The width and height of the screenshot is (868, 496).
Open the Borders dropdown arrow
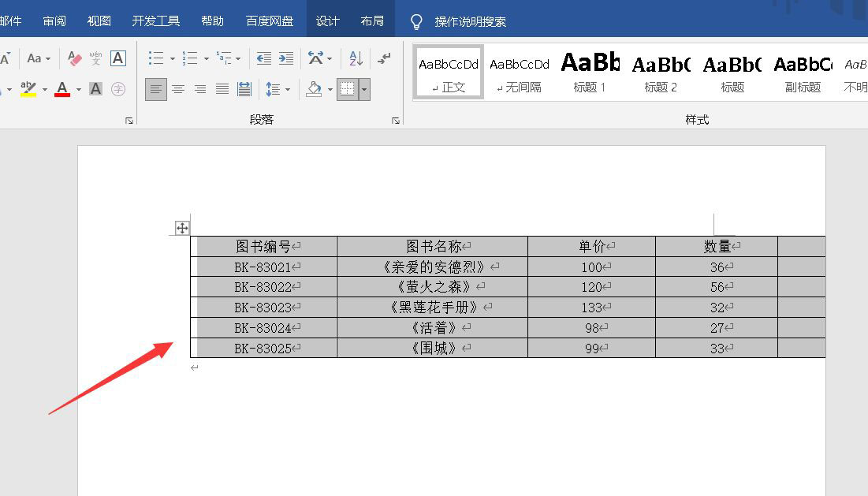[x=364, y=89]
